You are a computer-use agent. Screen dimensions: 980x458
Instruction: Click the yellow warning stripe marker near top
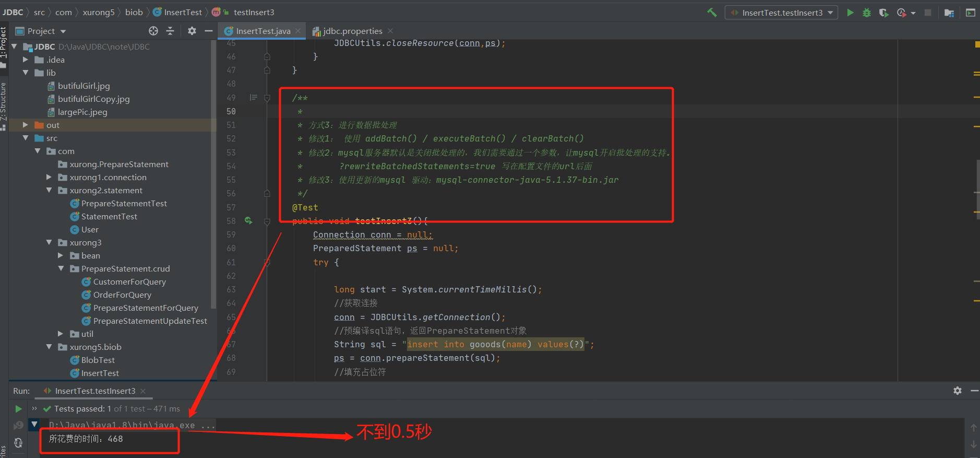point(977,44)
